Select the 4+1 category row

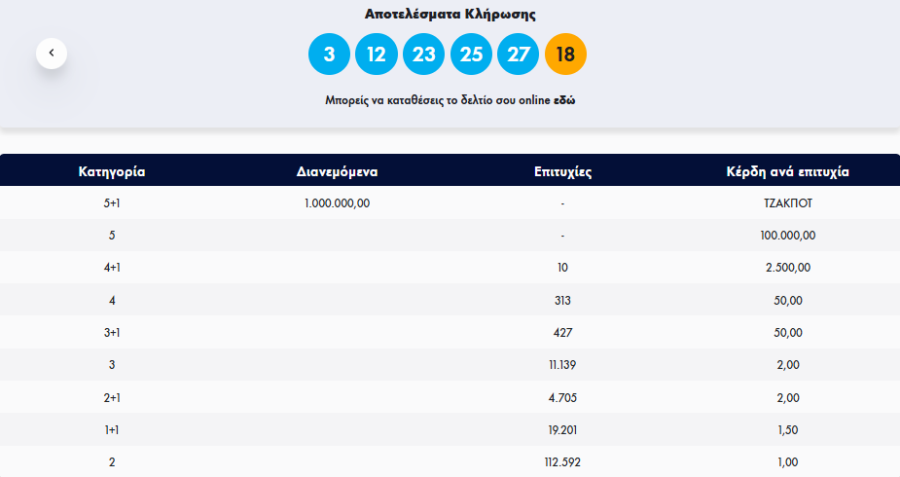click(x=112, y=268)
